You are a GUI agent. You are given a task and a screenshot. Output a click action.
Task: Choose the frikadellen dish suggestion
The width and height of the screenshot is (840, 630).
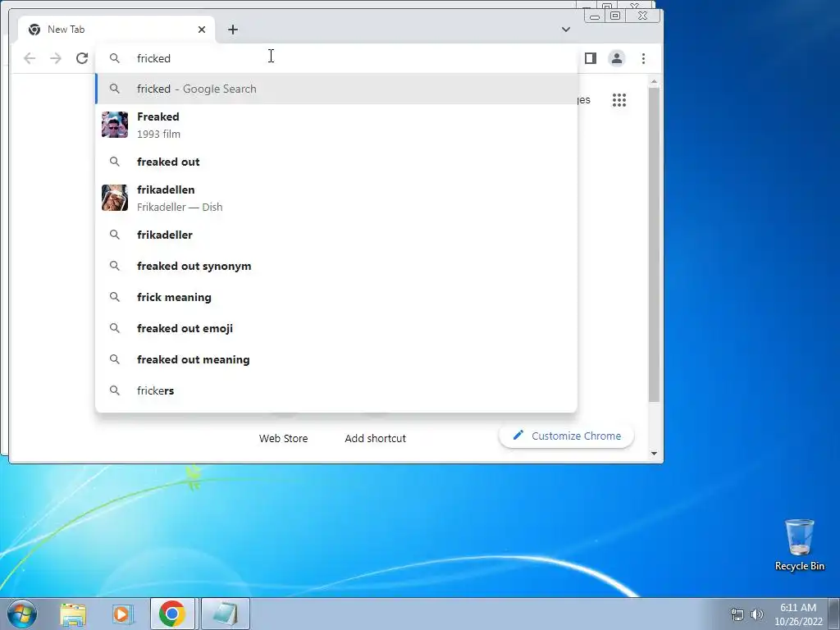[x=336, y=199]
